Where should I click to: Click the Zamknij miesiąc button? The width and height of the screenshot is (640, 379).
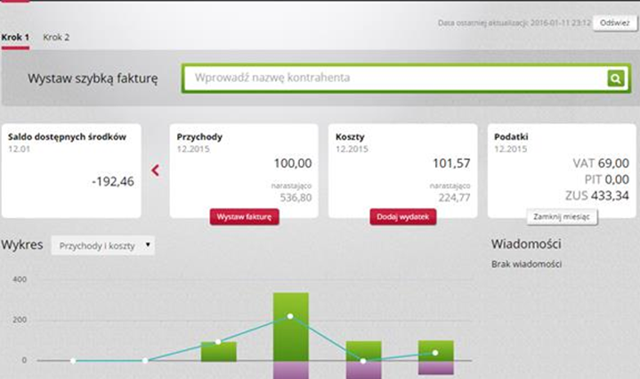[562, 217]
